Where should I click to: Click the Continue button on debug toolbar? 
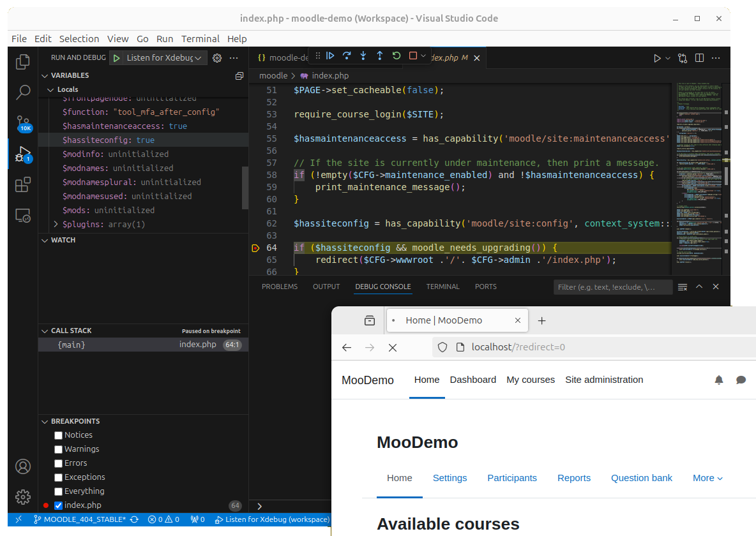tap(330, 56)
